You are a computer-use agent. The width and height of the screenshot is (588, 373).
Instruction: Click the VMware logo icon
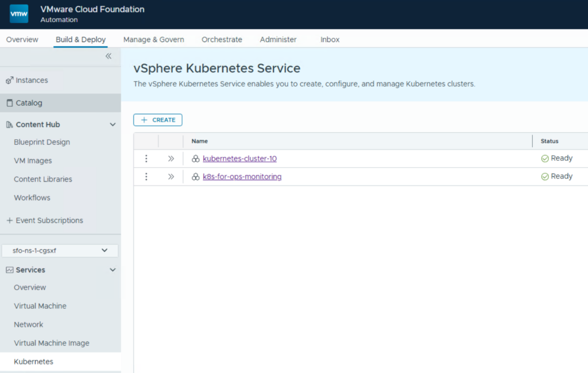[19, 14]
